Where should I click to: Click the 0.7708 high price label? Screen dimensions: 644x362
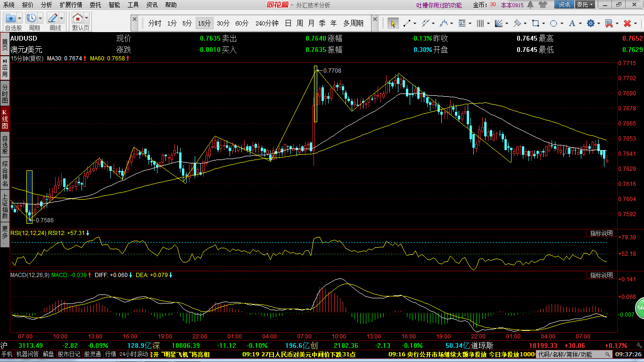(332, 71)
